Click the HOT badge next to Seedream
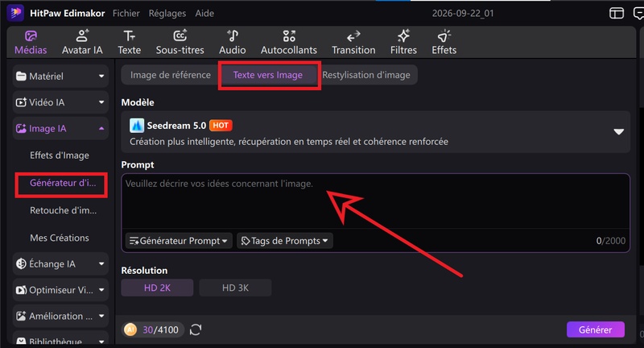Viewport: 644px width, 348px height. coord(221,126)
